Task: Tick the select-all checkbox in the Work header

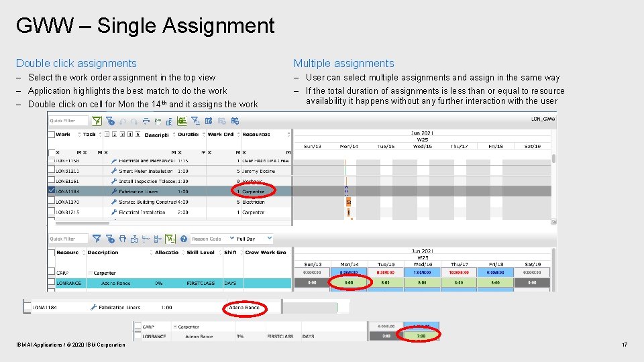Action: coord(52,135)
